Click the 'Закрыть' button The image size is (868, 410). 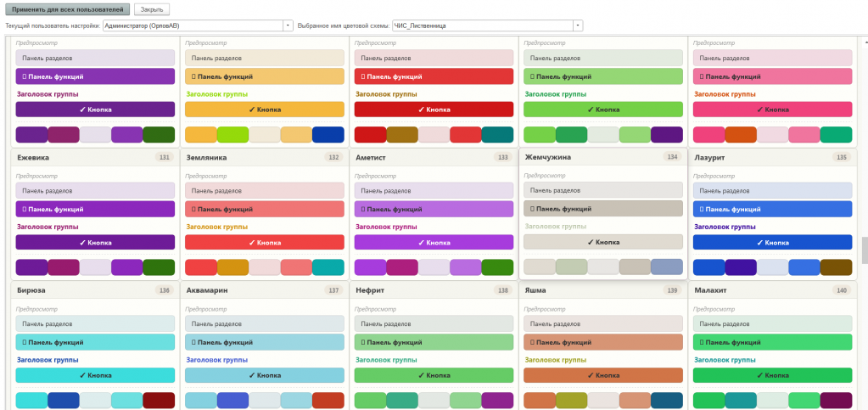(x=152, y=10)
